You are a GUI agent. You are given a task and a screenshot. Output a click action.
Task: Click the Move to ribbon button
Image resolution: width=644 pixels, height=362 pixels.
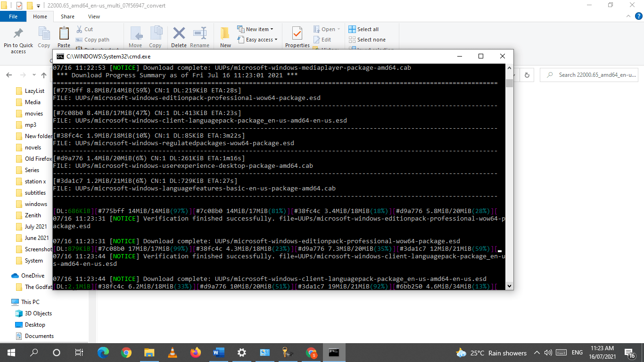tap(135, 37)
